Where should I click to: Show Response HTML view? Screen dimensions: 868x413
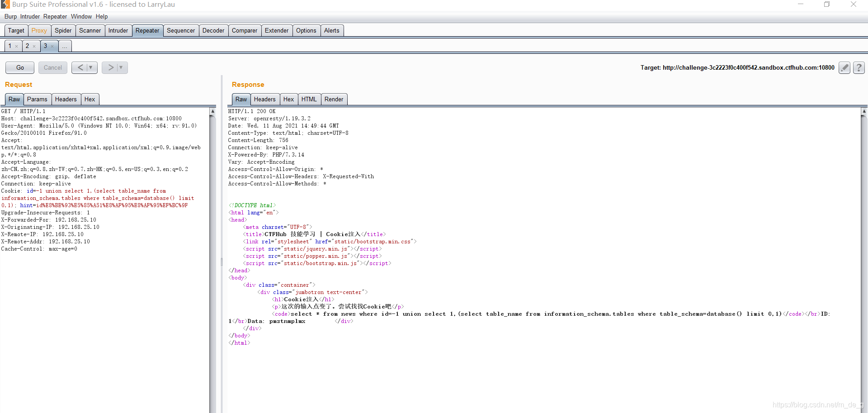tap(309, 99)
